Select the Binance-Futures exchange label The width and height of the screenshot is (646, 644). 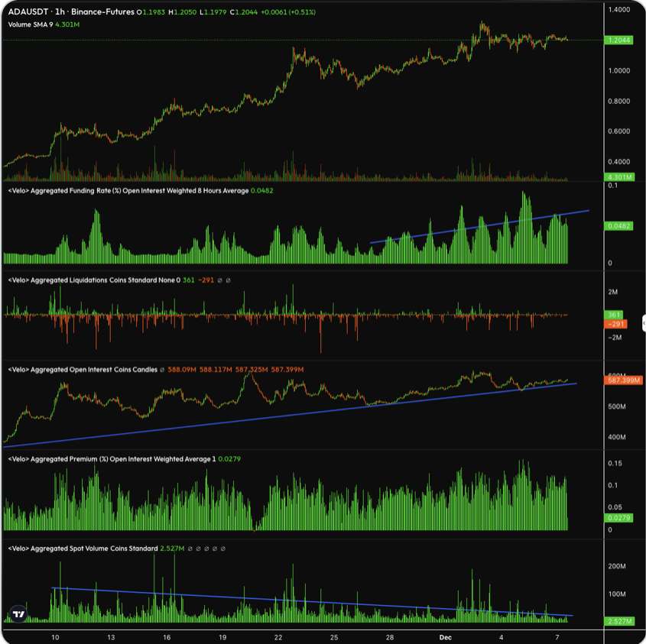[x=102, y=12]
